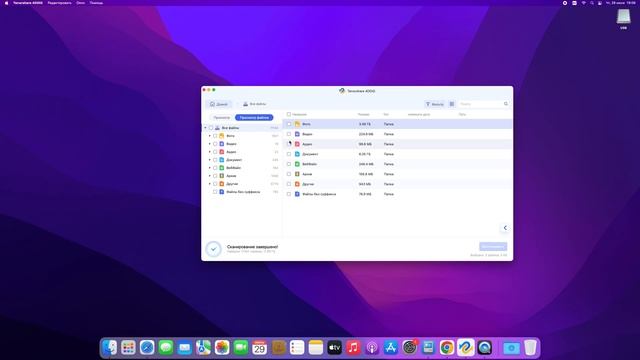Image resolution: width=640 pixels, height=360 pixels.
Task: Check the Фото row checkbox in file list
Action: point(289,124)
